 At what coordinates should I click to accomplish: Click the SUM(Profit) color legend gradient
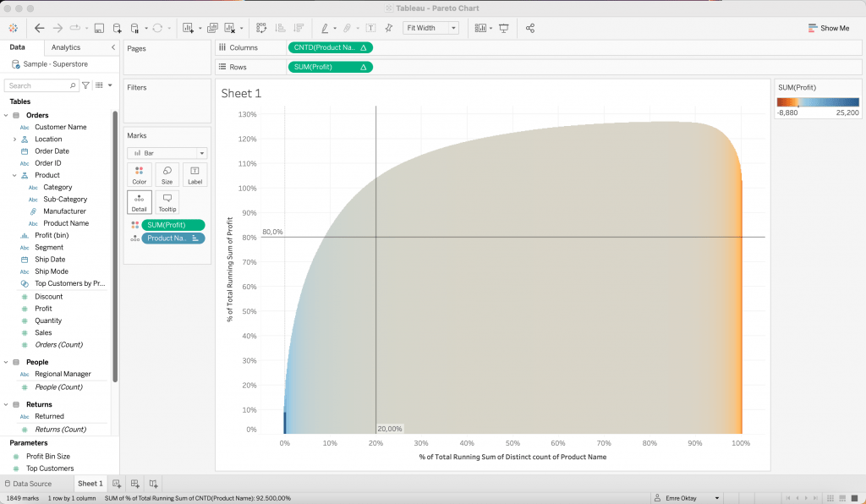pyautogui.click(x=817, y=102)
